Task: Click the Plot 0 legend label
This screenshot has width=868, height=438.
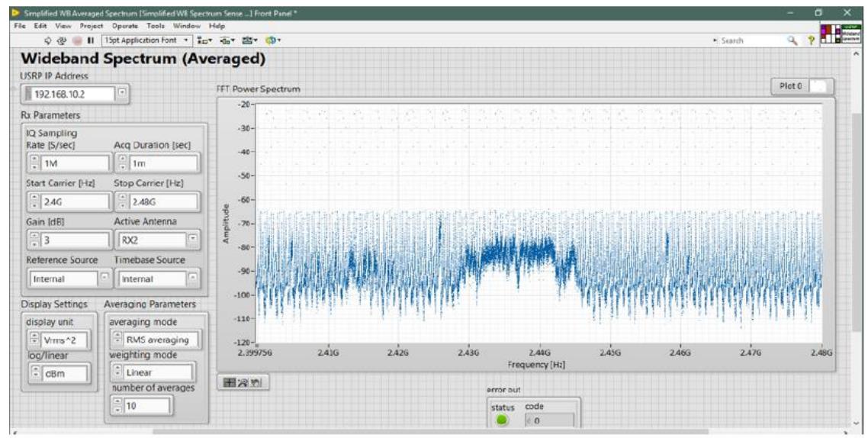Action: [x=790, y=85]
